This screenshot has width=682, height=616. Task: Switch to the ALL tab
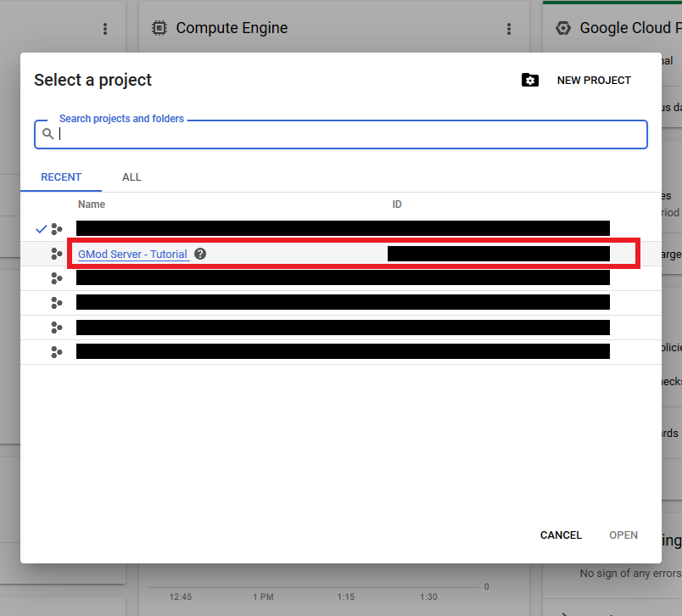(131, 177)
